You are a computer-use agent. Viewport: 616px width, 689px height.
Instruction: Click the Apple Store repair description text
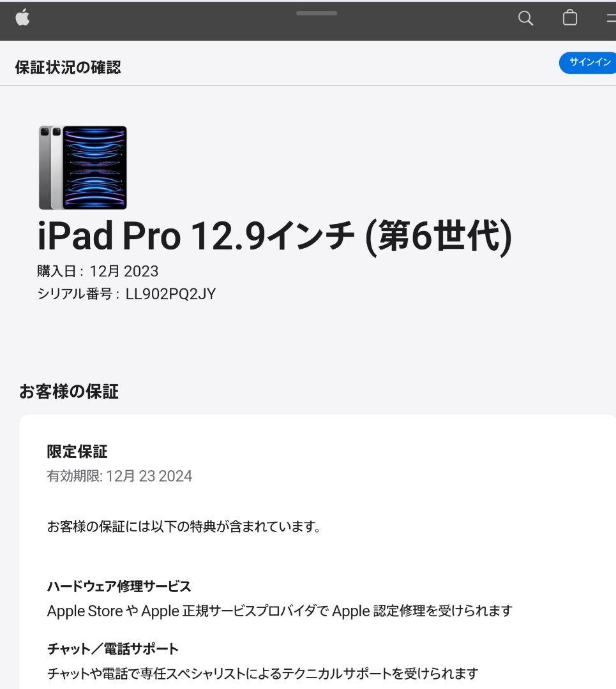point(280,611)
